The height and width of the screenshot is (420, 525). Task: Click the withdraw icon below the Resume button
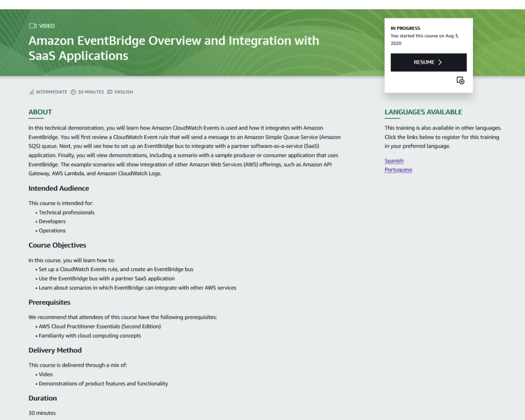[460, 81]
